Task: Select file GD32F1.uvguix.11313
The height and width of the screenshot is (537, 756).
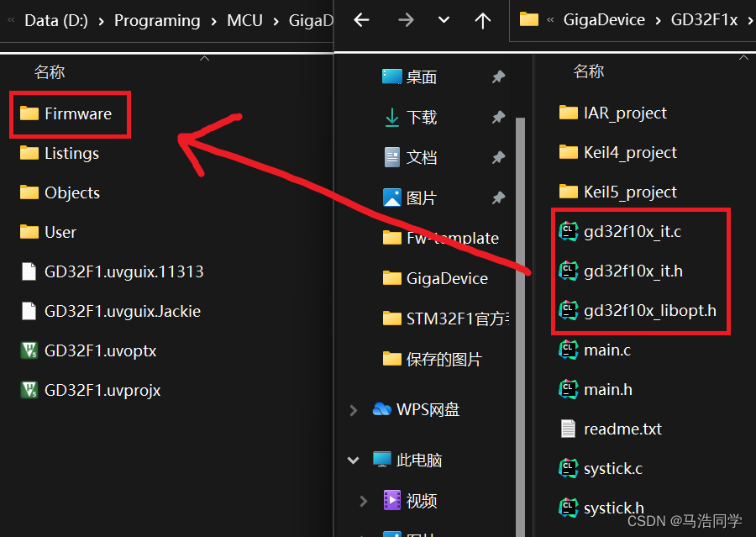Action: [113, 271]
